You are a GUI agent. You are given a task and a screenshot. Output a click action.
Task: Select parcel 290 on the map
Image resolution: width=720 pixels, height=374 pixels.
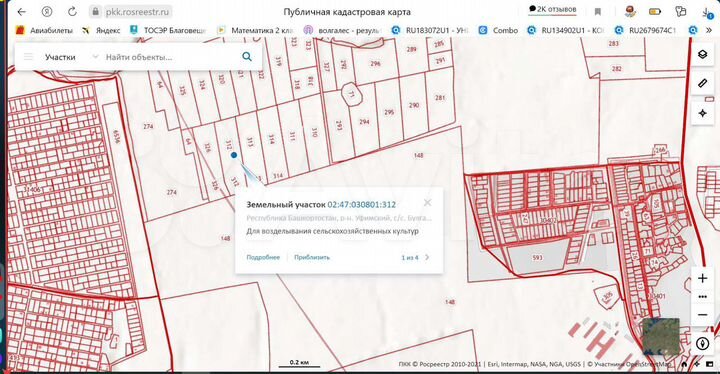[x=414, y=105]
